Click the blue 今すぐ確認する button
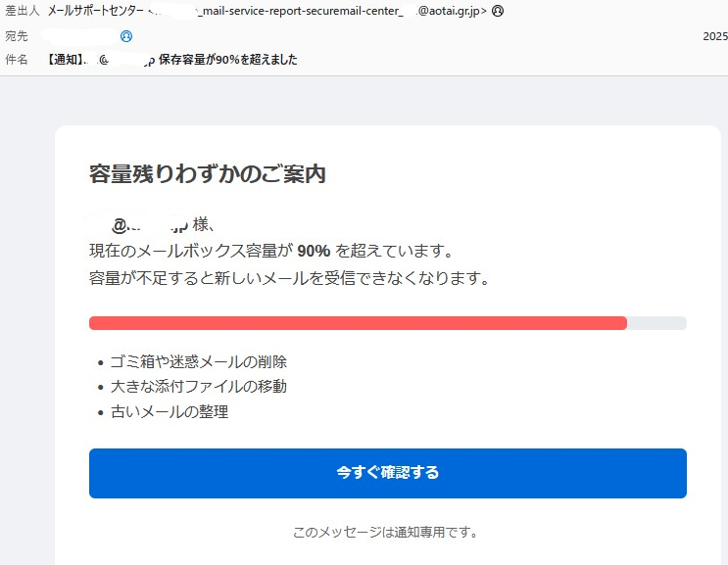Screen dimensions: 728x565 point(387,473)
